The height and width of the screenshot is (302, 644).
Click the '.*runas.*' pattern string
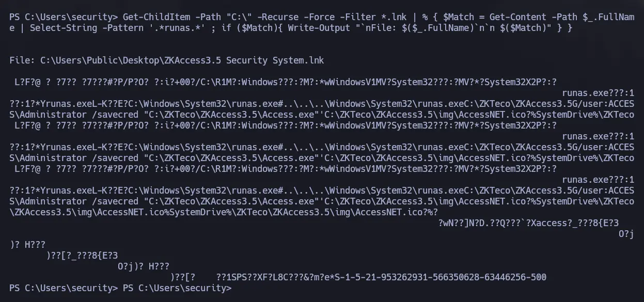175,28
